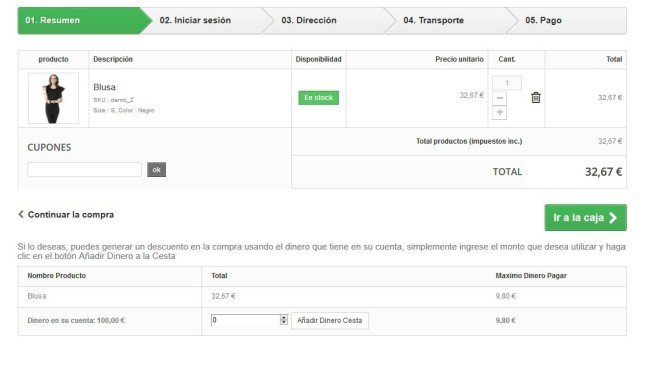Click the account money amount field
646x366 pixels.
246,320
